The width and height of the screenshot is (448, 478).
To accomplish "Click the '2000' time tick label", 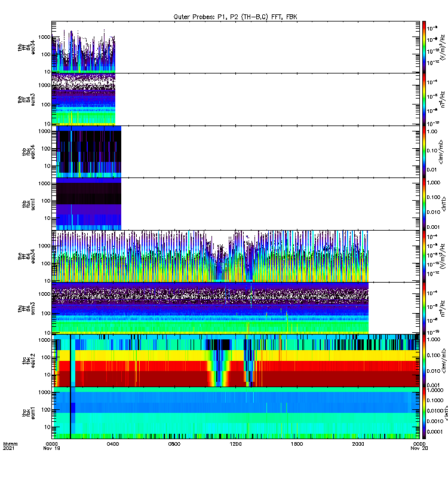I will (x=358, y=444).
